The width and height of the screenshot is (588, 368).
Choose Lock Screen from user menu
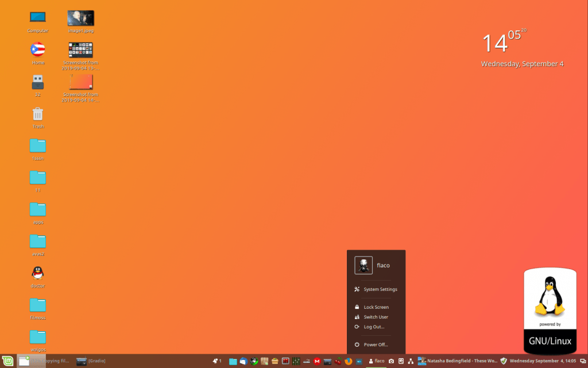click(x=376, y=307)
